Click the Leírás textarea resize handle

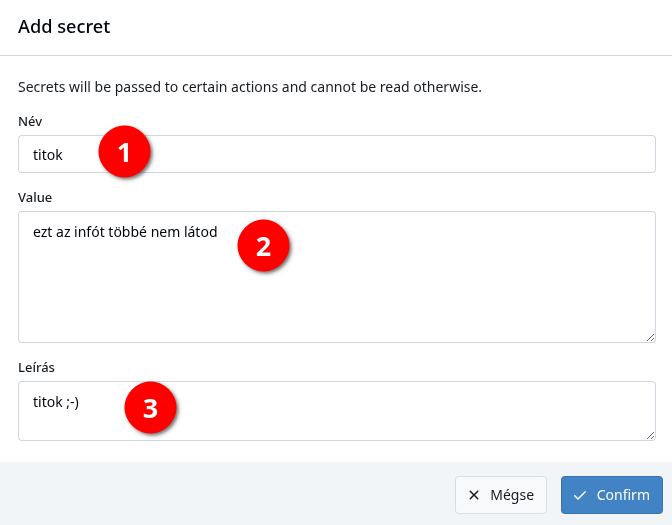point(651,435)
